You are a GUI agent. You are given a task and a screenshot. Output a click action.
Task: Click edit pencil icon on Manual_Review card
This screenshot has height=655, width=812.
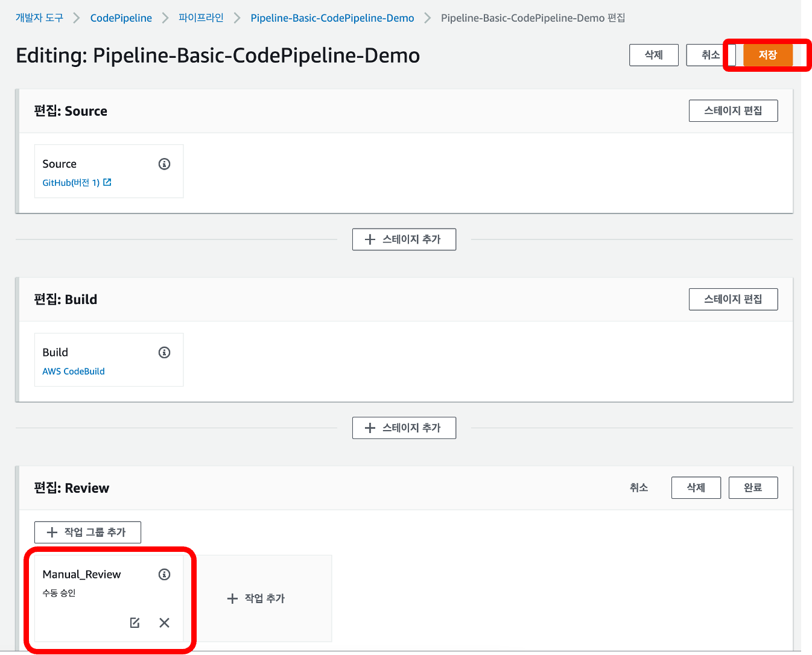click(x=135, y=622)
